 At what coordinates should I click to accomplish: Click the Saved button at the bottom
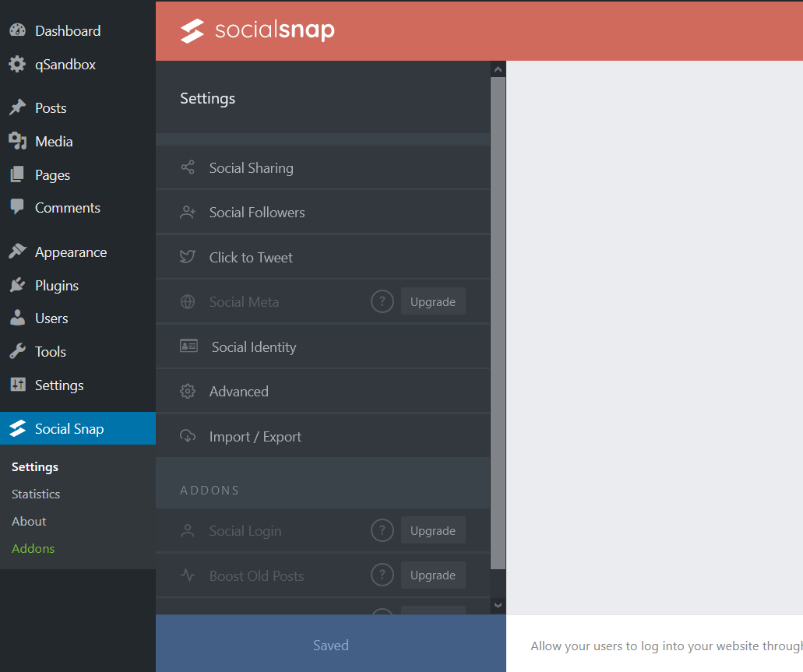click(330, 644)
